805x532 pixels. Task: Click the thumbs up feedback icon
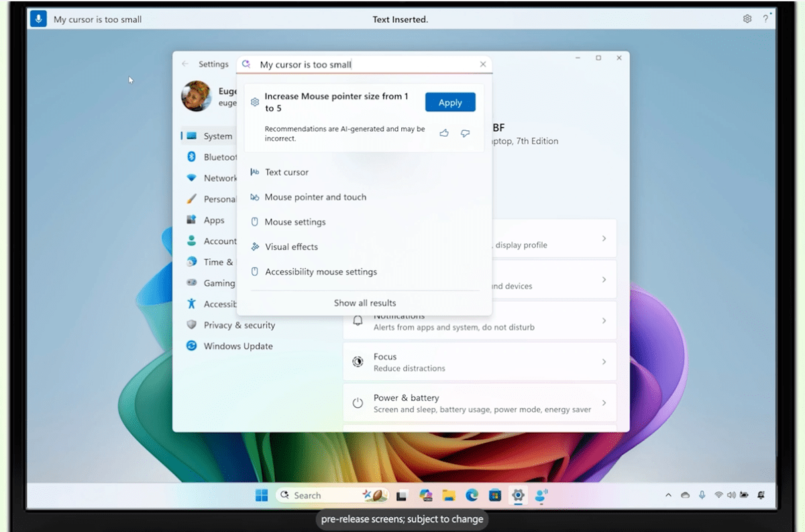click(x=444, y=134)
